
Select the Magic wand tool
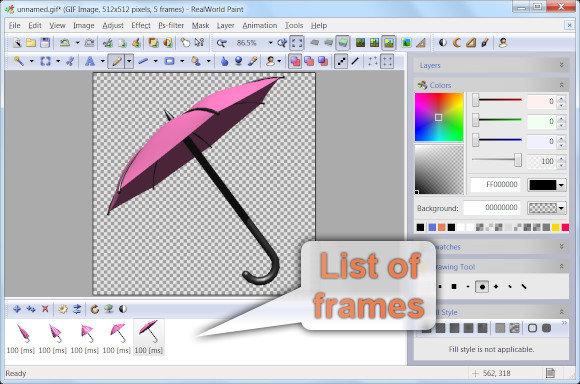click(18, 61)
